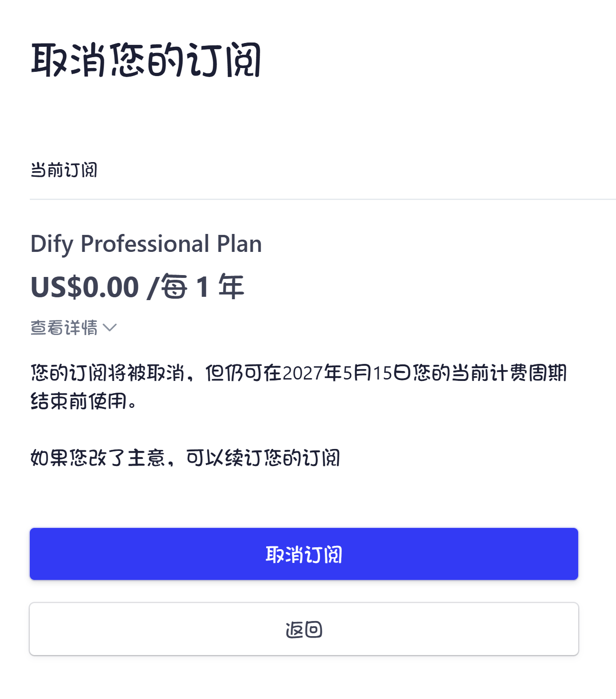Click the 但仍可在 phrase in notice

pos(243,373)
